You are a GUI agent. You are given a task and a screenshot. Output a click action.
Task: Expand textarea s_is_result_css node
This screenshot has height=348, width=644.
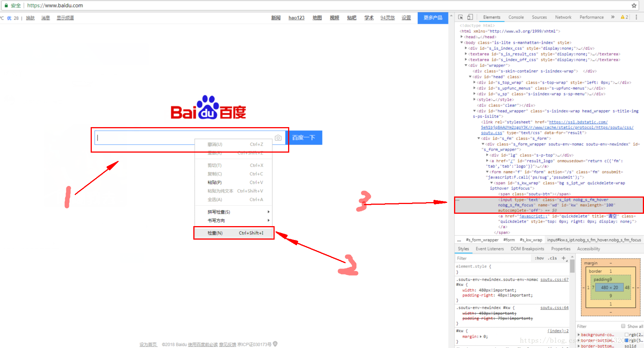(466, 54)
